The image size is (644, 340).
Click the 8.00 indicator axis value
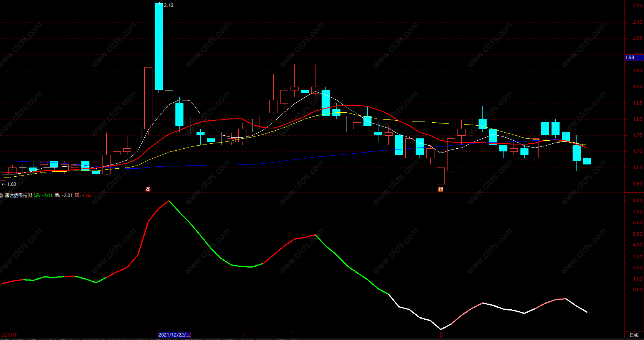pyautogui.click(x=637, y=200)
